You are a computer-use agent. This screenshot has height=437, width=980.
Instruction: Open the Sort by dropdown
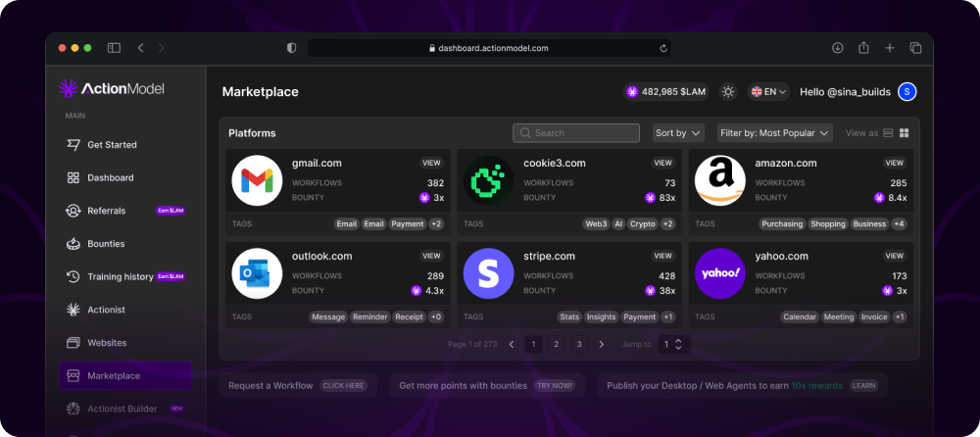[x=678, y=133]
